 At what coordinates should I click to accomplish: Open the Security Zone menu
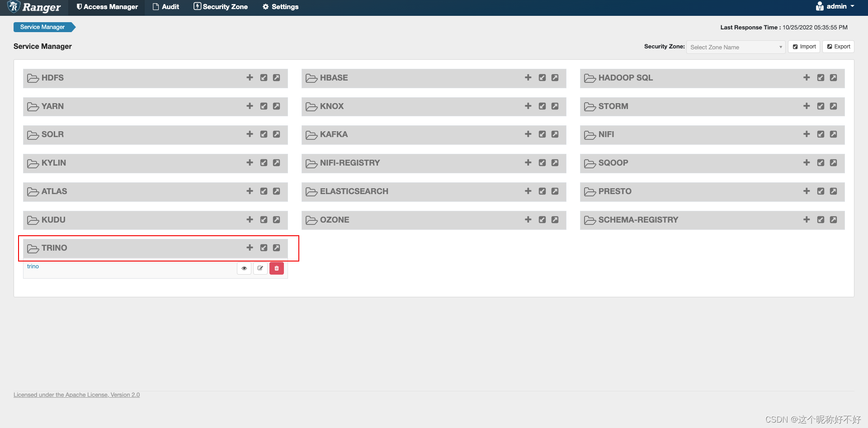click(221, 7)
